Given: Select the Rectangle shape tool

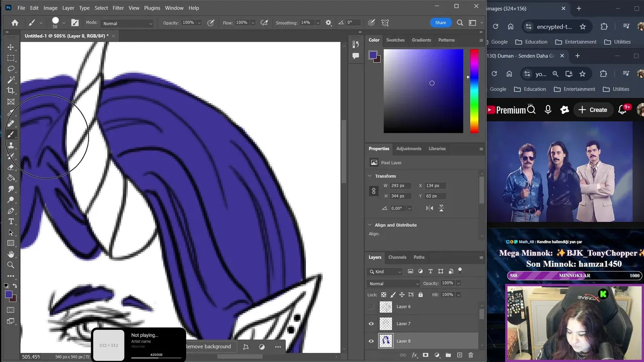Looking at the screenshot, I should tap(11, 243).
